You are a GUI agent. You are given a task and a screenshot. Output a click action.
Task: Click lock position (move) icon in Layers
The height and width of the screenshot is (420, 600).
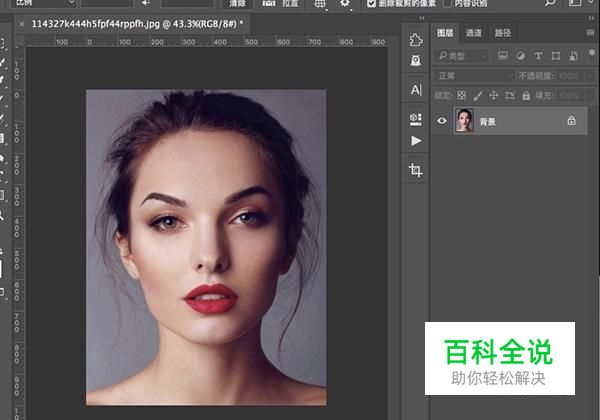point(496,95)
